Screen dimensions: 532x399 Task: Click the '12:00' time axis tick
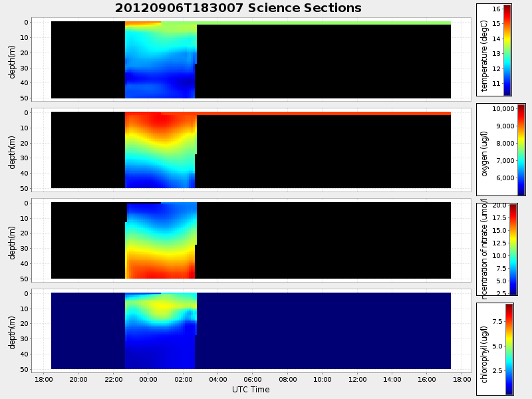click(x=357, y=379)
